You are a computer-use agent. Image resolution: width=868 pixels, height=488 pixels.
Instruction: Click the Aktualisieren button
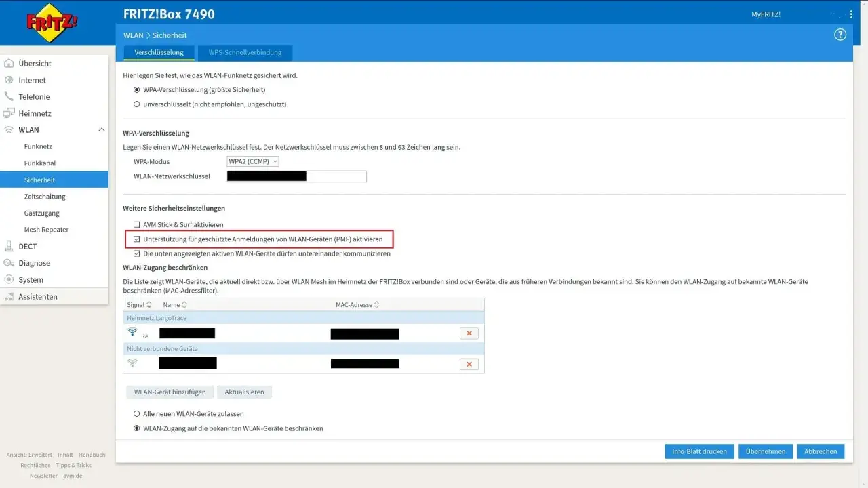click(245, 392)
